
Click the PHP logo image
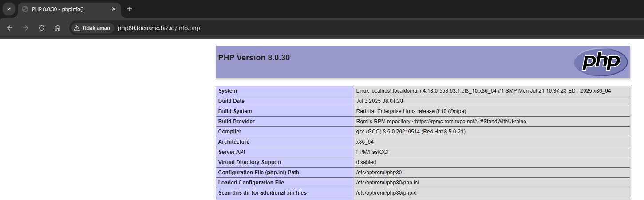click(x=601, y=62)
